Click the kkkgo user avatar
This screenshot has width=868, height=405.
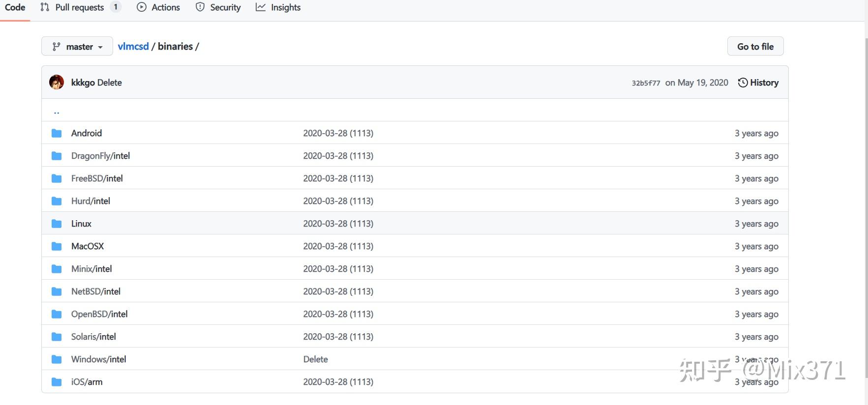point(57,82)
